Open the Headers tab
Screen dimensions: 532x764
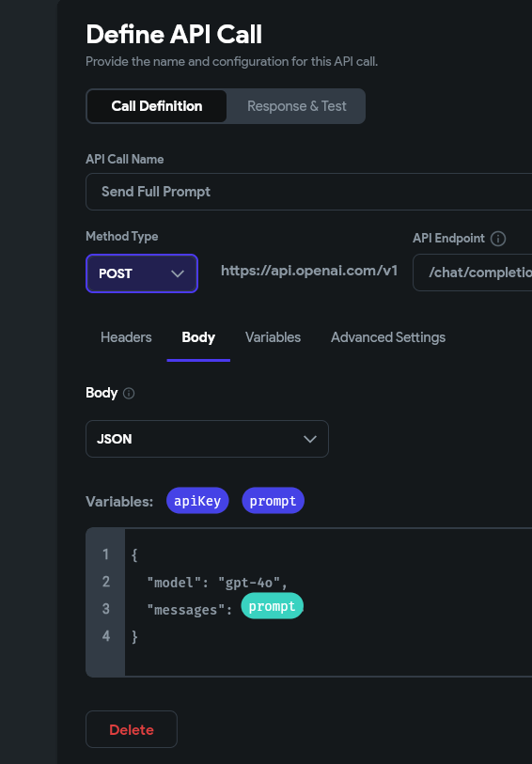pyautogui.click(x=126, y=337)
